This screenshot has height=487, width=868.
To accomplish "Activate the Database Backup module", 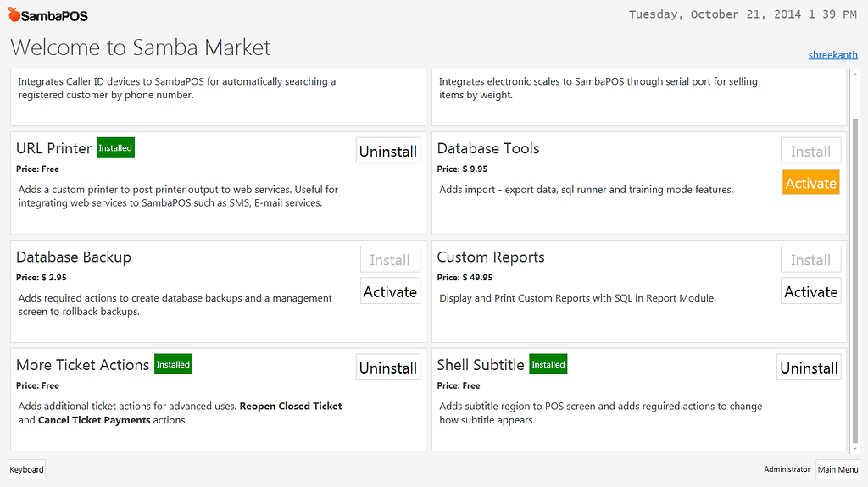I will point(390,291).
